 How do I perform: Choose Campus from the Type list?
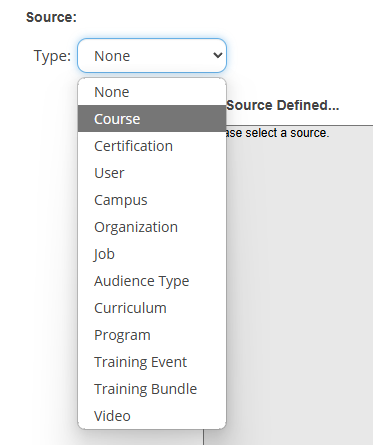tap(152, 200)
